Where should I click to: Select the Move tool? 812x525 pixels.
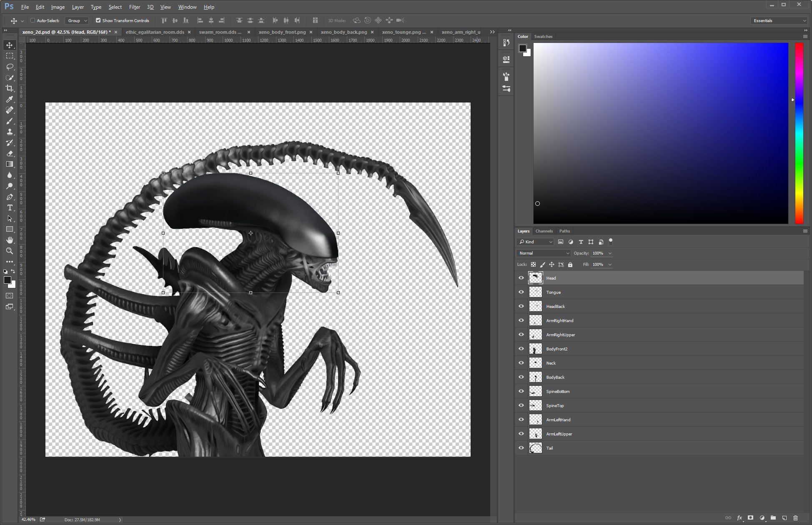pos(10,45)
